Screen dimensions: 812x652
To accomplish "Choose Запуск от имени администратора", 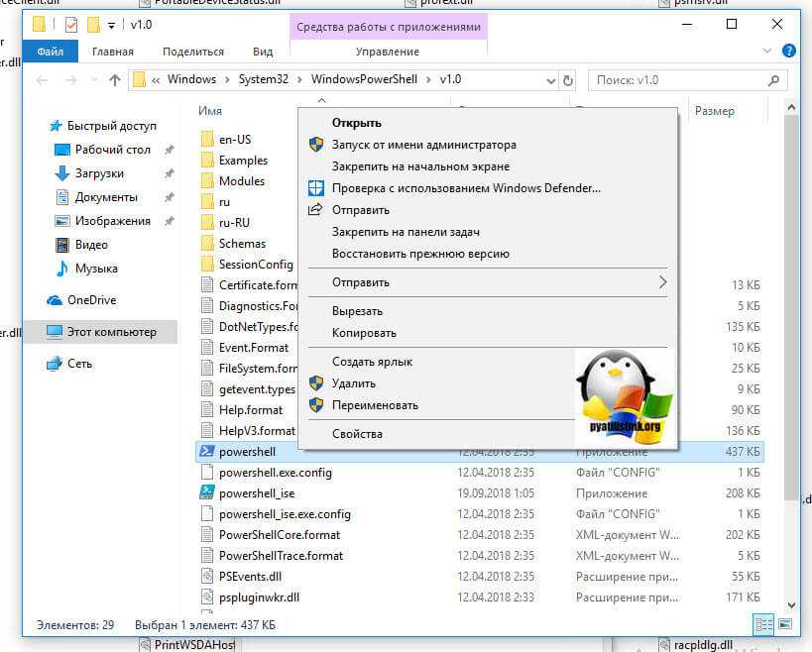I will click(x=423, y=145).
